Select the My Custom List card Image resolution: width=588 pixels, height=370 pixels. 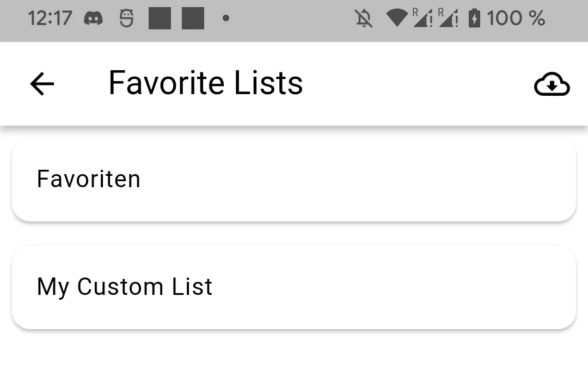[x=294, y=287]
